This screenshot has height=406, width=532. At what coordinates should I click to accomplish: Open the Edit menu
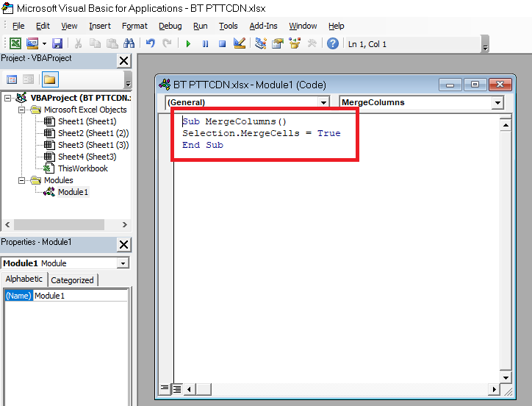(43, 26)
